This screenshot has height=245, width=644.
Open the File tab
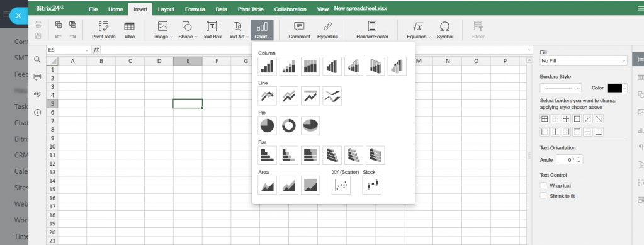pos(93,9)
